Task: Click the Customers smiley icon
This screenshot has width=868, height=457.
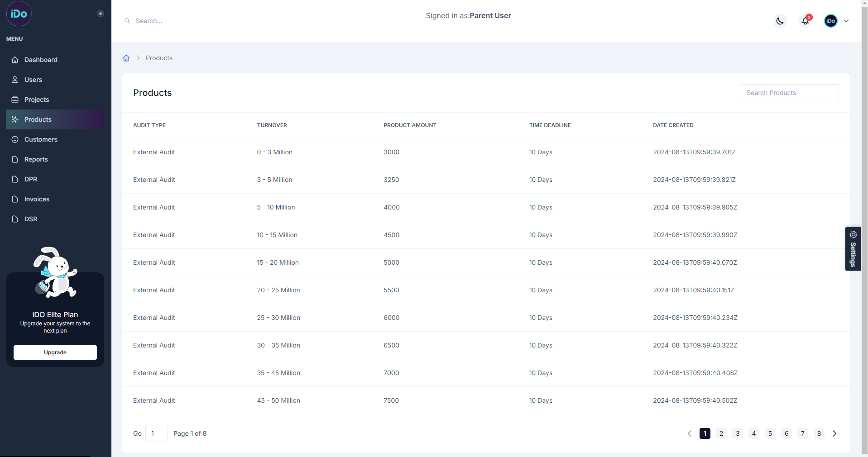Action: 15,139
